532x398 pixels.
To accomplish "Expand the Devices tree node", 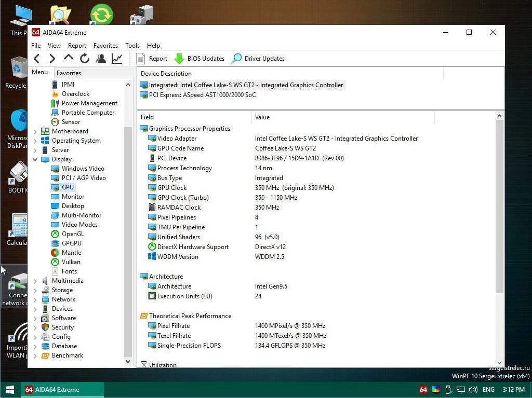I will click(x=35, y=309).
